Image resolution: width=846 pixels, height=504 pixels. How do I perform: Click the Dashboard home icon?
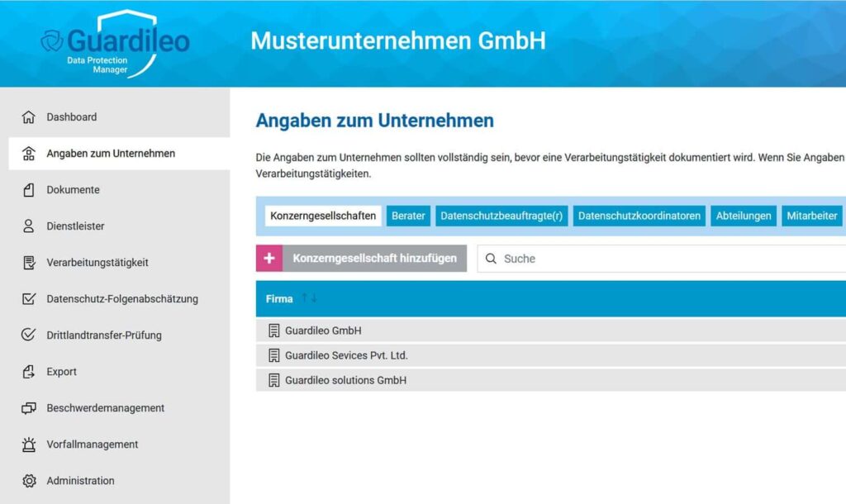[x=29, y=117]
